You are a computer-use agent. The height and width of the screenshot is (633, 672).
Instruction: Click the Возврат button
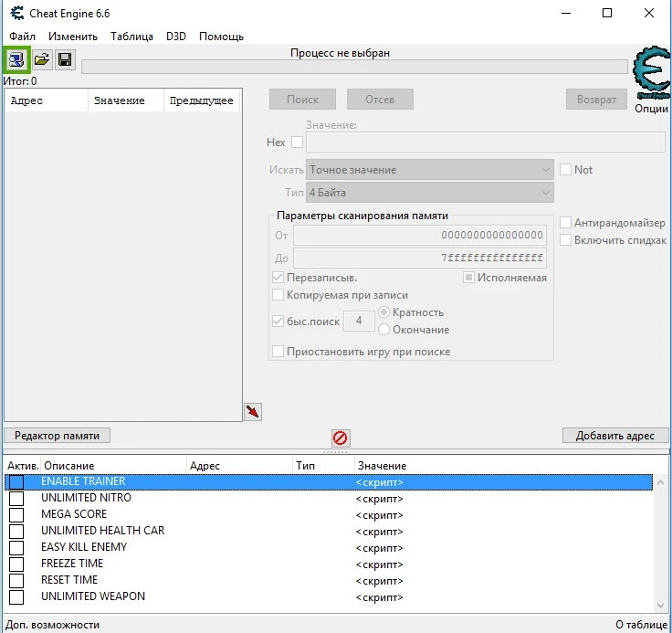[596, 100]
